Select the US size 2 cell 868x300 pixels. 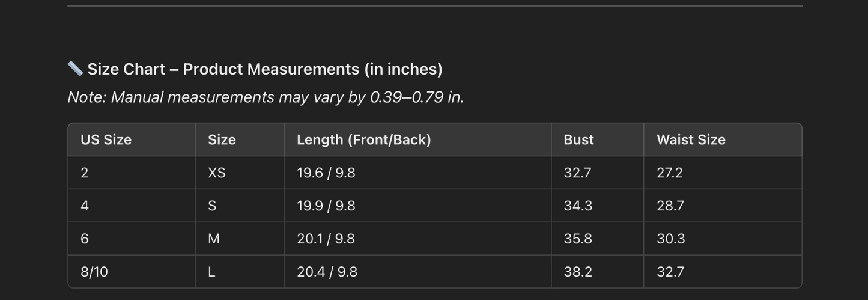132,173
